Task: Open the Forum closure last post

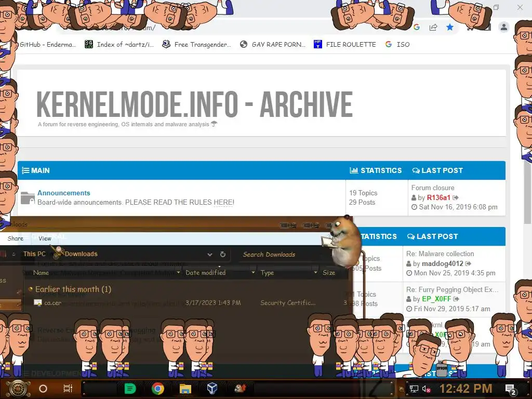Action: [433, 188]
